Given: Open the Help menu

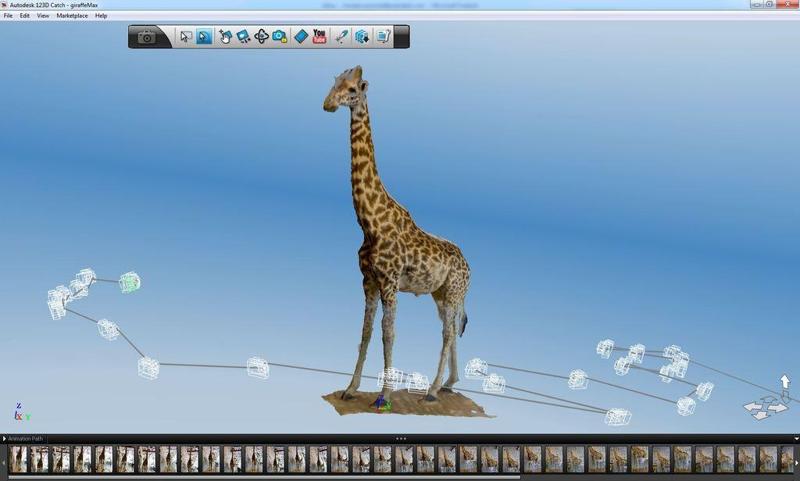Looking at the screenshot, I should 101,16.
